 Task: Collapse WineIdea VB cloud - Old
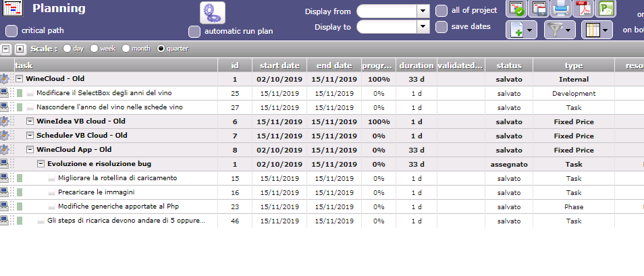[30, 121]
